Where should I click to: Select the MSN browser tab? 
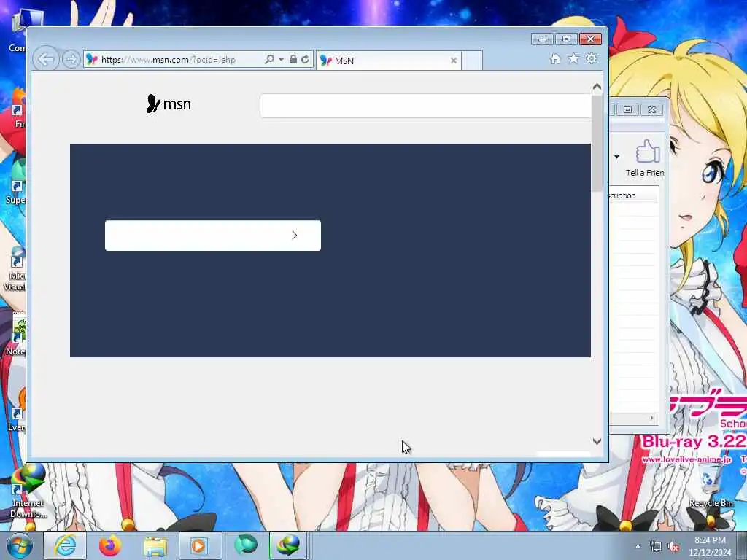pos(388,61)
